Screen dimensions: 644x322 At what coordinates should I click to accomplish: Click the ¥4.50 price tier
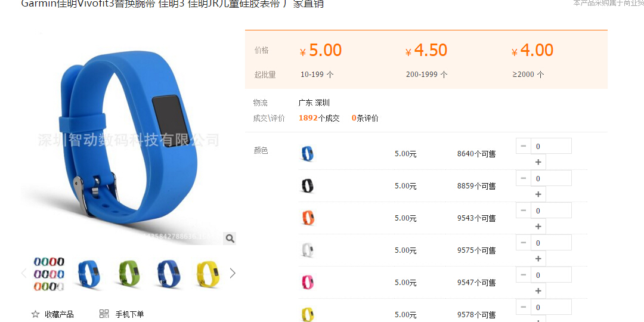426,51
